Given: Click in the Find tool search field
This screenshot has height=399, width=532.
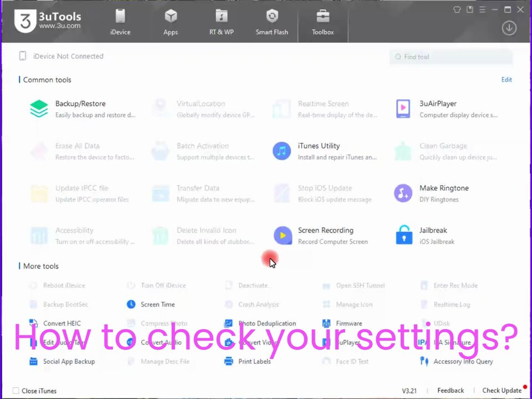Looking at the screenshot, I should click(x=451, y=57).
